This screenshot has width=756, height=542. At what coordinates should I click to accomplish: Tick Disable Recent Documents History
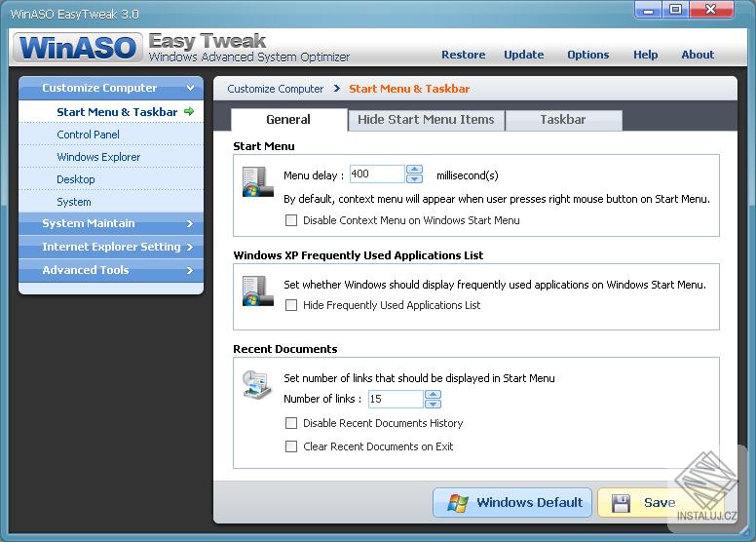click(x=291, y=423)
